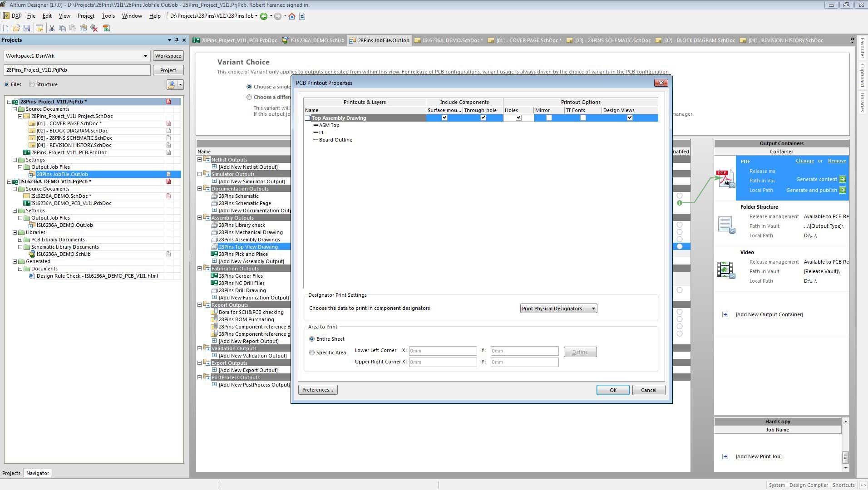Screen dimensions: 868x490
Task: Click the Cut scissors icon
Action: tap(52, 28)
